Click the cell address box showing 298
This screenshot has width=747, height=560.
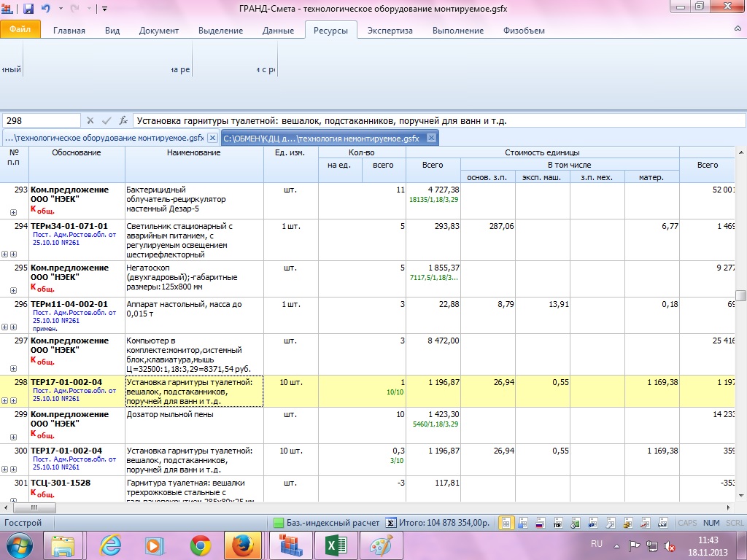(x=41, y=120)
